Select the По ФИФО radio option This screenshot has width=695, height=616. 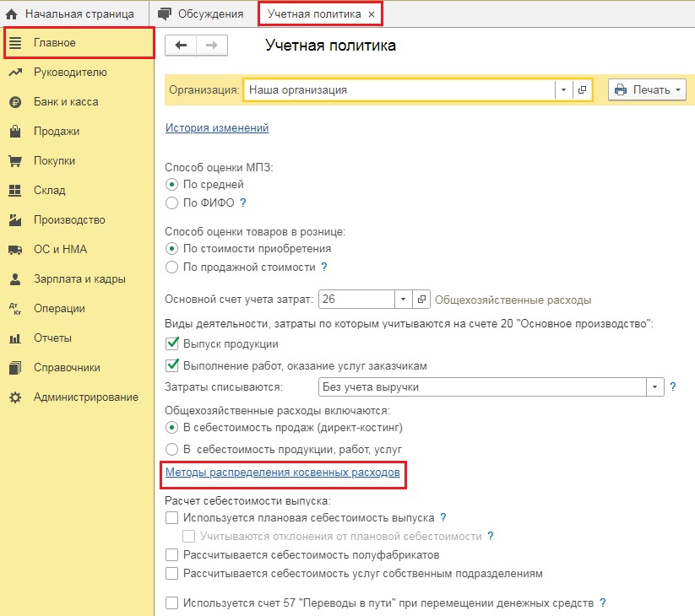coord(172,203)
